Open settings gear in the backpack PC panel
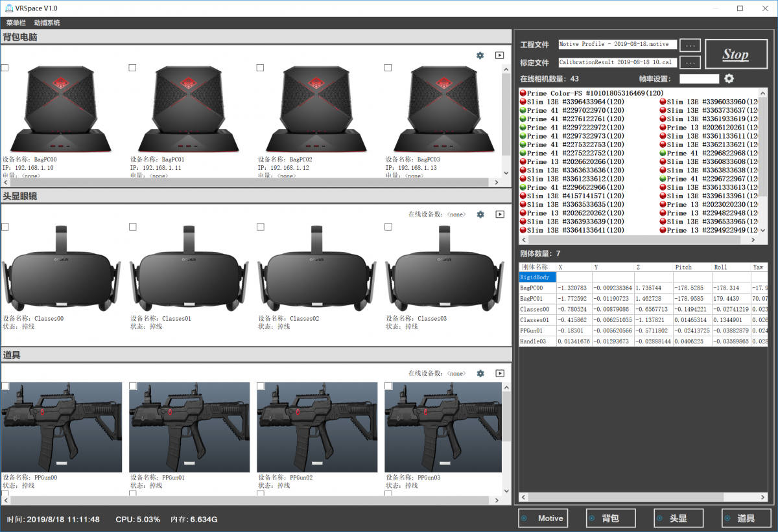 (x=480, y=56)
